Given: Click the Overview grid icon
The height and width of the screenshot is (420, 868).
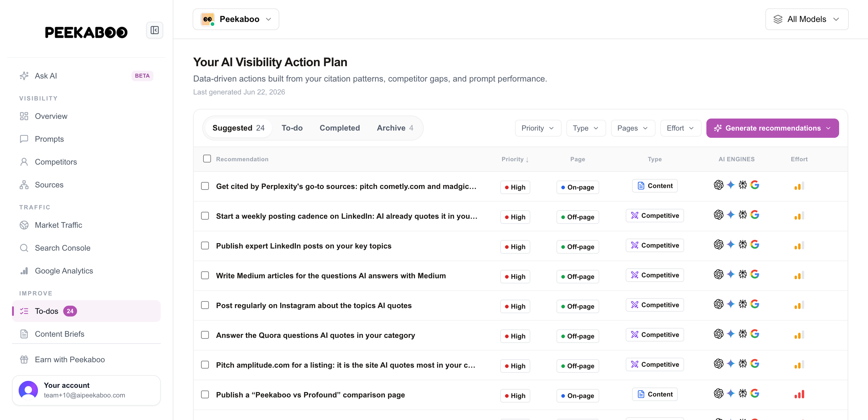Looking at the screenshot, I should click(x=24, y=116).
